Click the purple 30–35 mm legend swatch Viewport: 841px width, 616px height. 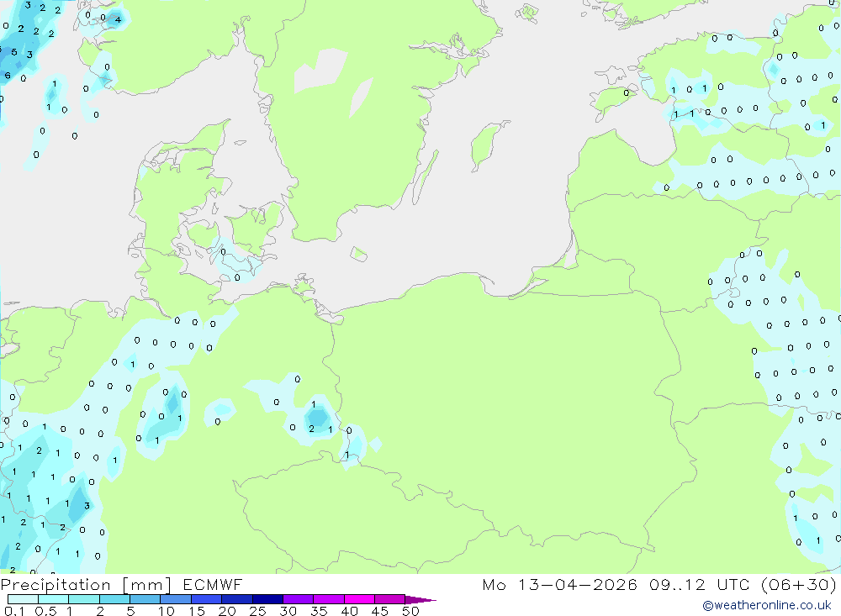click(x=299, y=599)
